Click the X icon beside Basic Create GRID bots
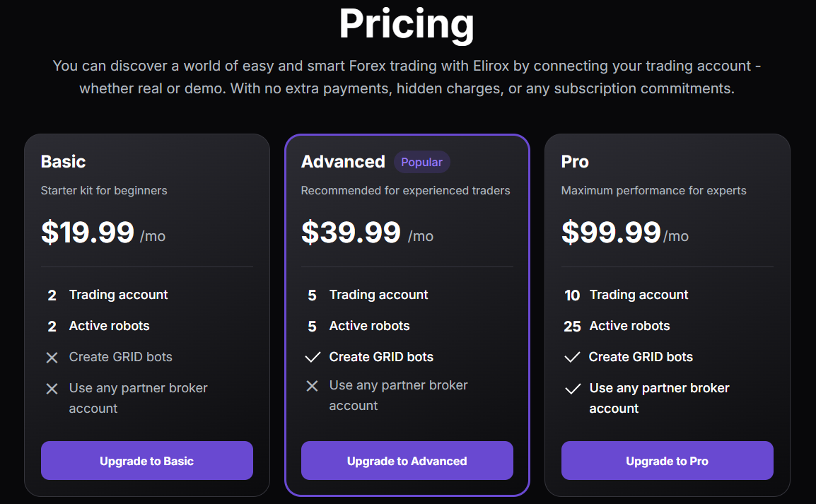Viewport: 816px width, 504px height. [52, 358]
